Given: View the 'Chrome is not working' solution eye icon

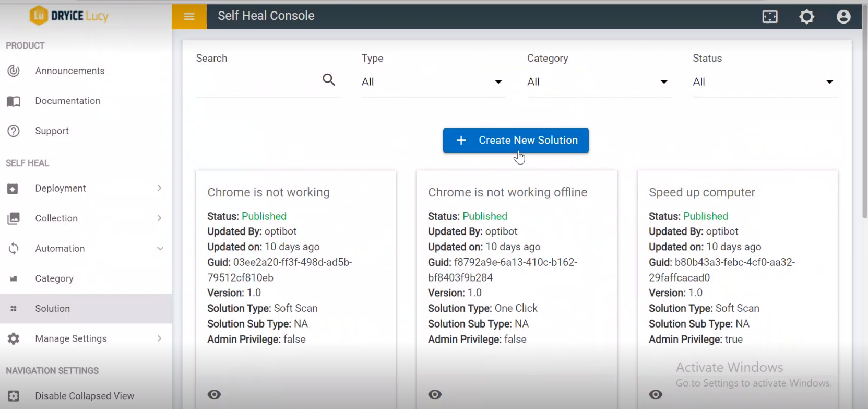Looking at the screenshot, I should [214, 394].
